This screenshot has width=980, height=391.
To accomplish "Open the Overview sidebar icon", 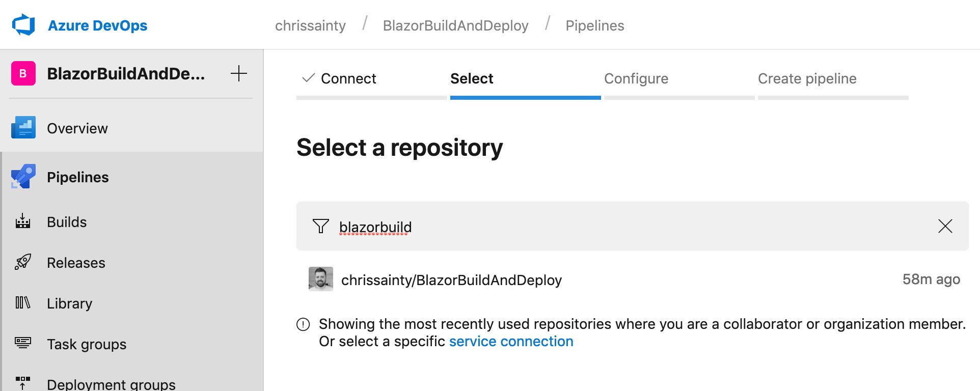I will coord(23,128).
